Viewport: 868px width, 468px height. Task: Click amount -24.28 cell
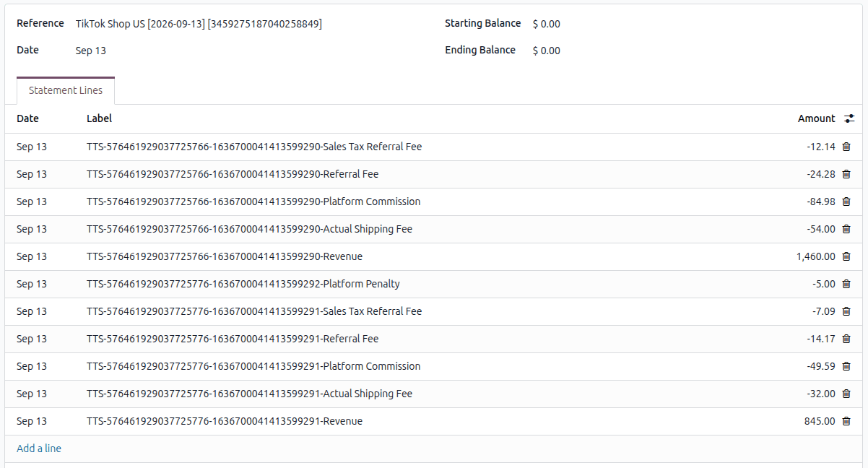click(821, 174)
